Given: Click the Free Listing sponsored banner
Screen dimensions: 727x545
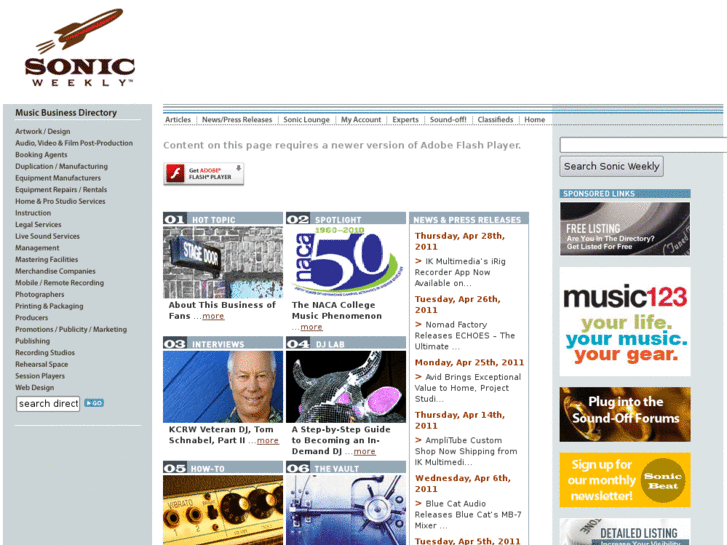Looking at the screenshot, I should coord(625,229).
